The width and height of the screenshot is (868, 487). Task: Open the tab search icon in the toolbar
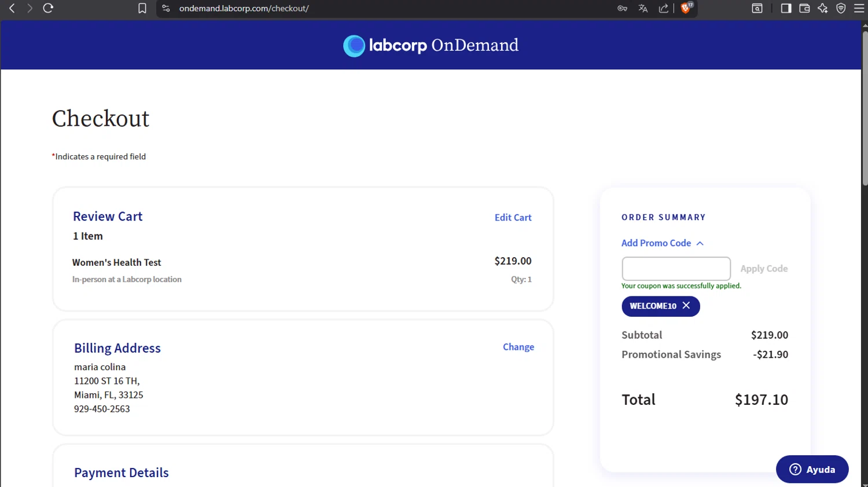pyautogui.click(x=757, y=8)
